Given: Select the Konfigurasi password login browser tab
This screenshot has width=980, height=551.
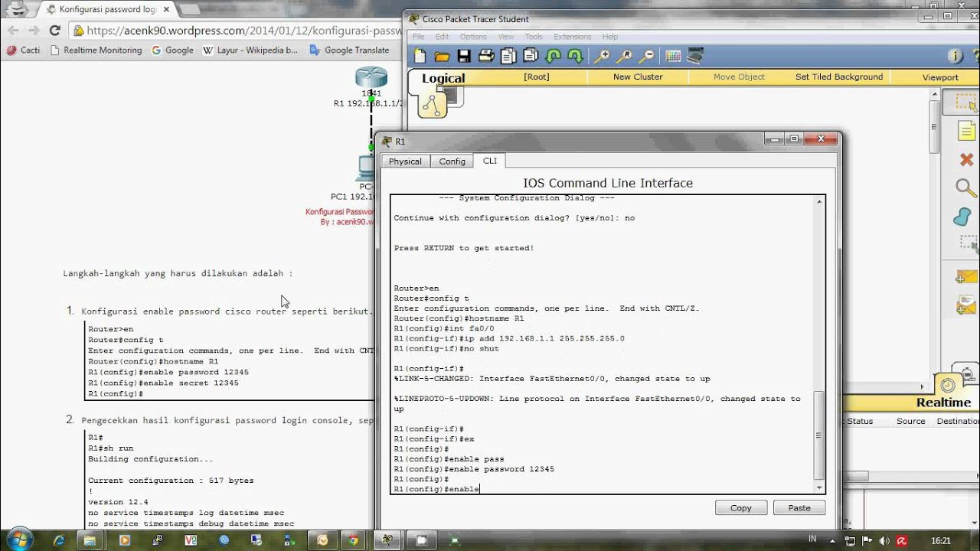Looking at the screenshot, I should 107,9.
